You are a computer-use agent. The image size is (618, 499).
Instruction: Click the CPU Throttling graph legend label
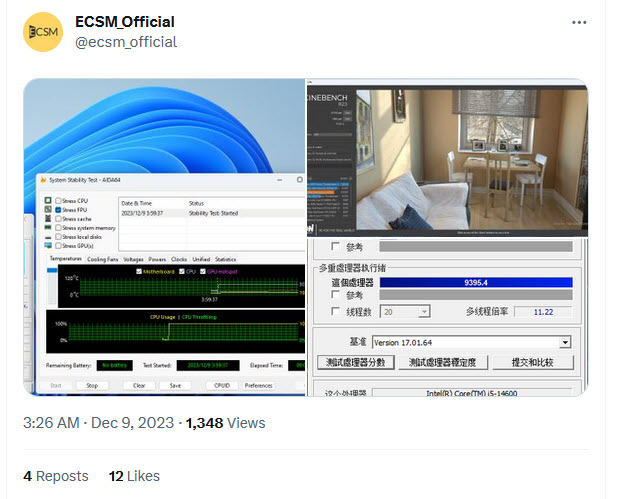pos(199,317)
